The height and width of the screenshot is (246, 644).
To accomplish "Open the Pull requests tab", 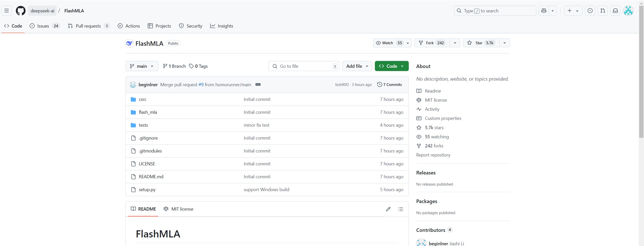I will (x=89, y=26).
